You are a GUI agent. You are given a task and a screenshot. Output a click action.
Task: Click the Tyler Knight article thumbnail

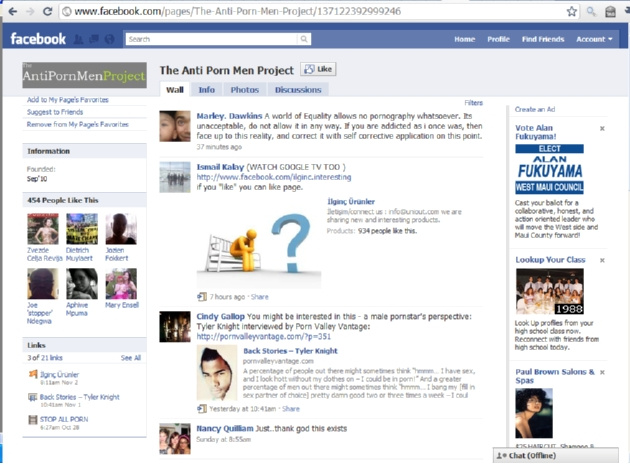point(217,373)
